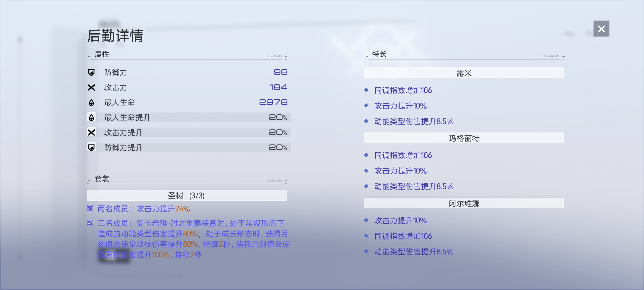Screen dimensions: 644x290
Task: Select the 露米 specialty header
Action: [x=464, y=73]
